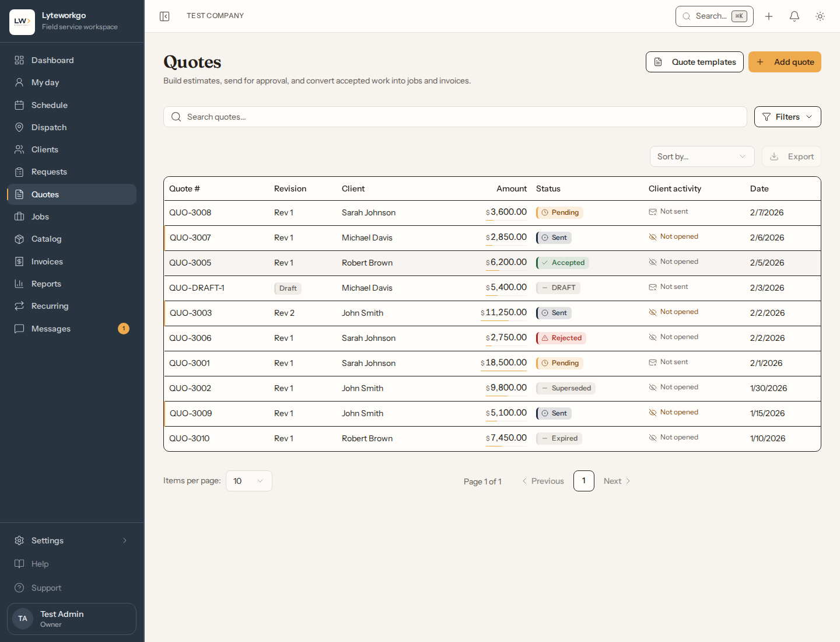The height and width of the screenshot is (642, 840).
Task: Open the Sort by dropdown
Action: point(702,156)
